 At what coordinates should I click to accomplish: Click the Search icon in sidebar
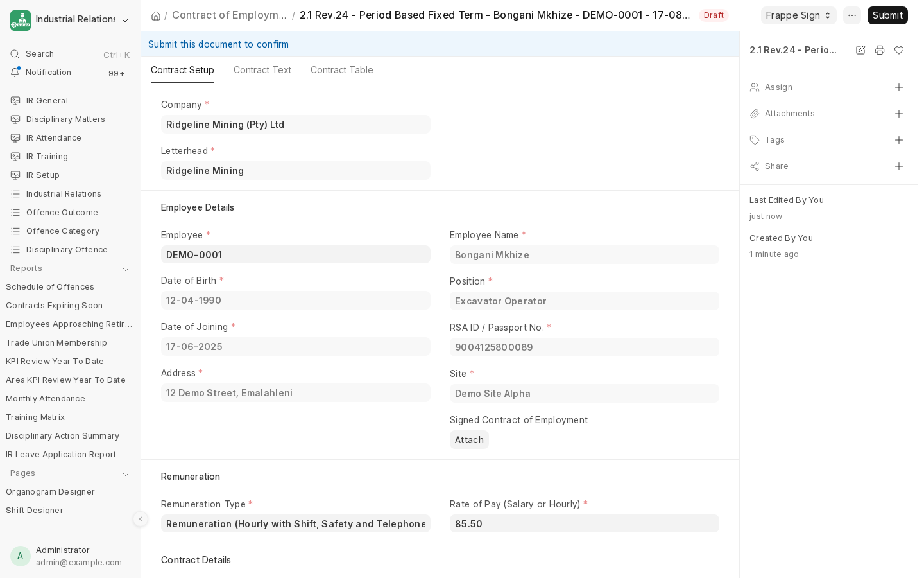pos(15,54)
